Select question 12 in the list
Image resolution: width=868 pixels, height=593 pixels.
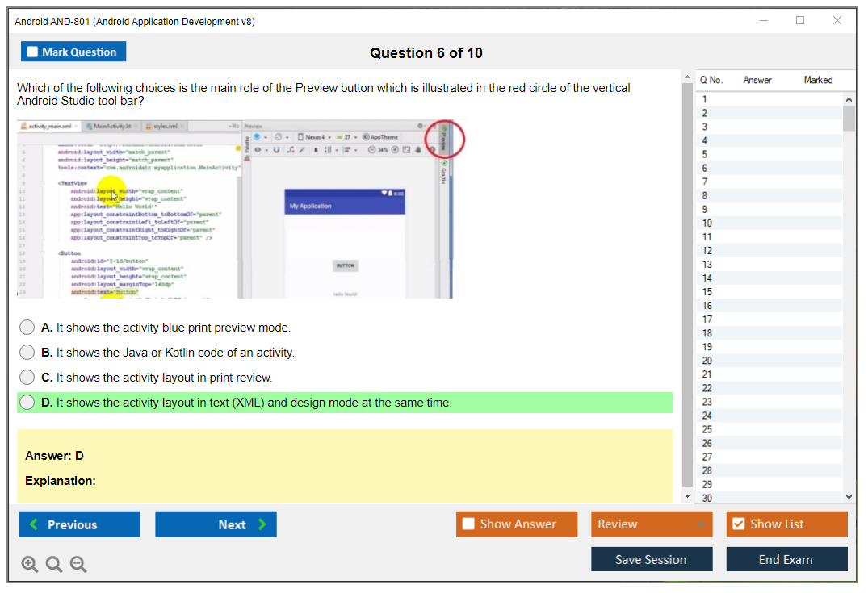[x=707, y=251]
